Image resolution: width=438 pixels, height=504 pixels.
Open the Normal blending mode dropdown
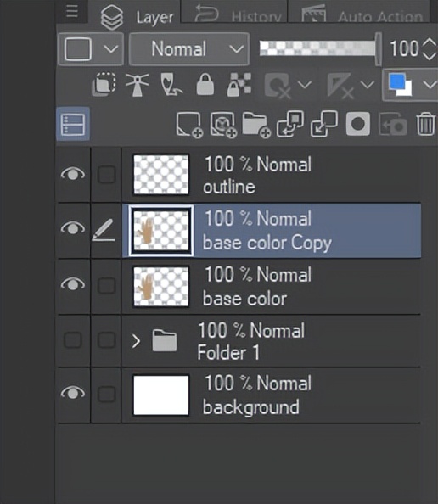tap(189, 49)
